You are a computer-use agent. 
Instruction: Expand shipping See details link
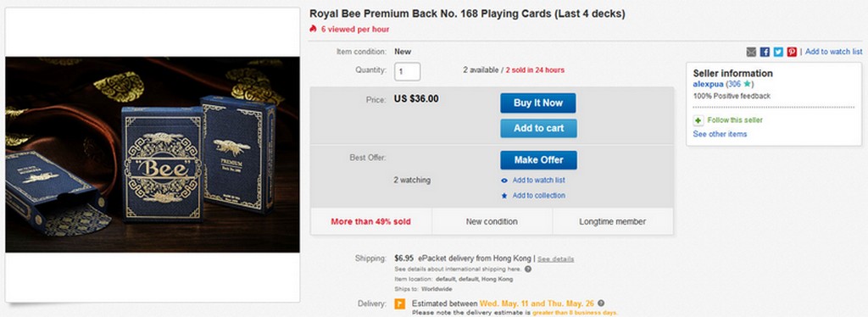point(556,259)
